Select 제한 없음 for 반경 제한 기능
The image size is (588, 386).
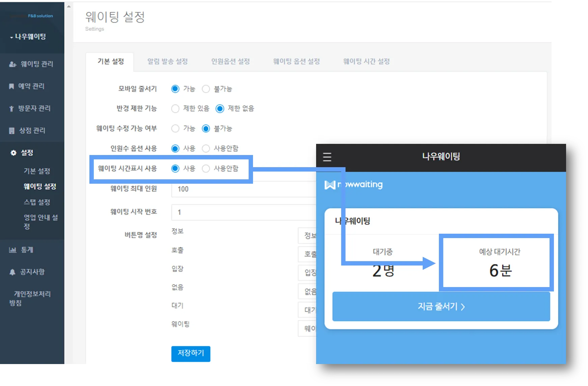220,108
